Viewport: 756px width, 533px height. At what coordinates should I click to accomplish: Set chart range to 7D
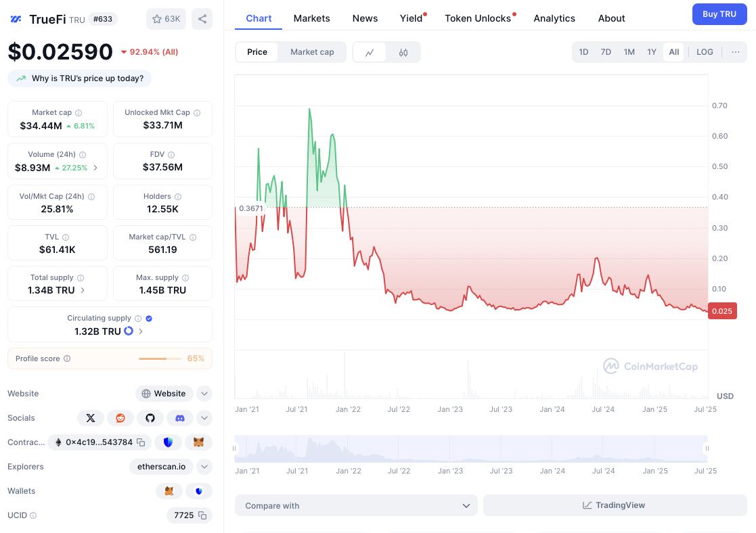click(606, 52)
